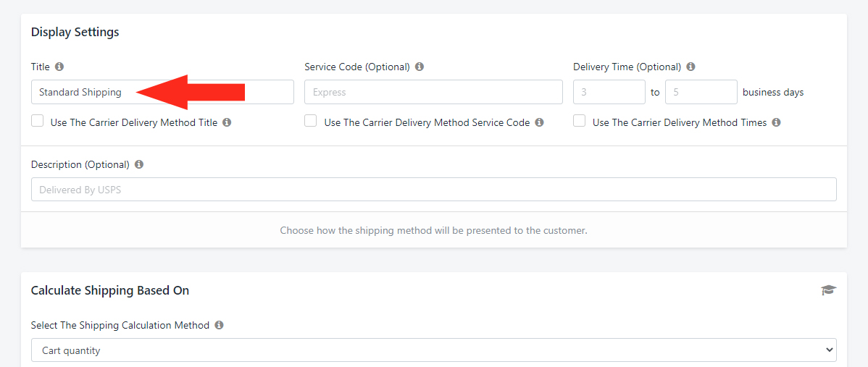868x367 pixels.
Task: Click the info icon beside Title label
Action: (x=59, y=67)
